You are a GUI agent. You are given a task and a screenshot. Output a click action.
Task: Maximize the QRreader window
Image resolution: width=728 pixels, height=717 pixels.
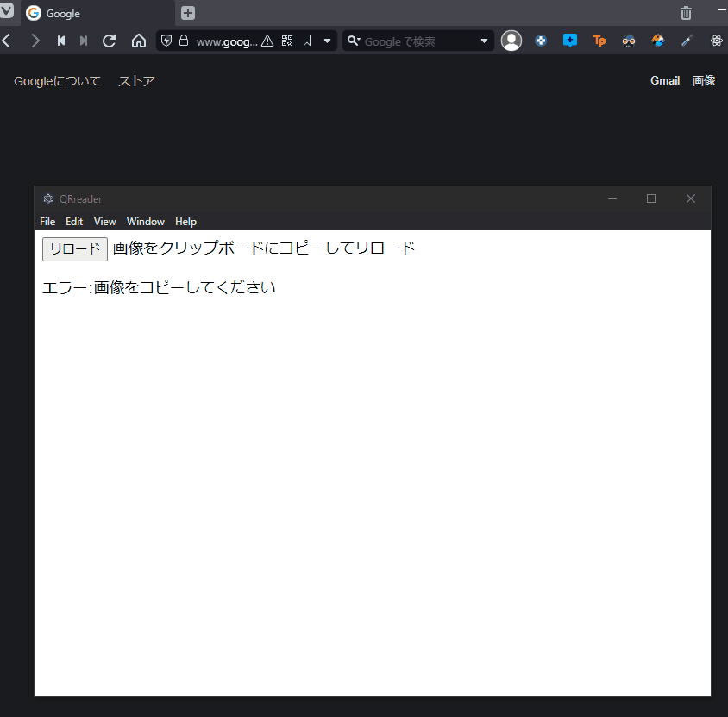tap(651, 198)
